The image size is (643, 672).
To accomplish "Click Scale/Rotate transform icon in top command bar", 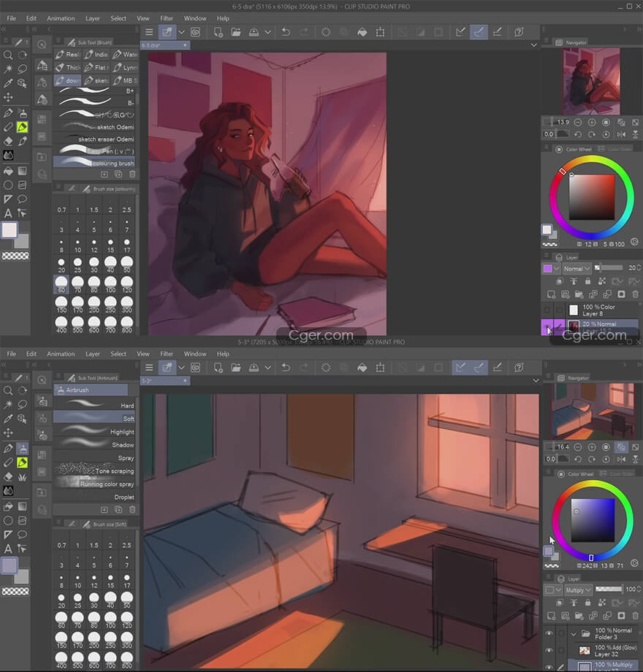I will [380, 32].
